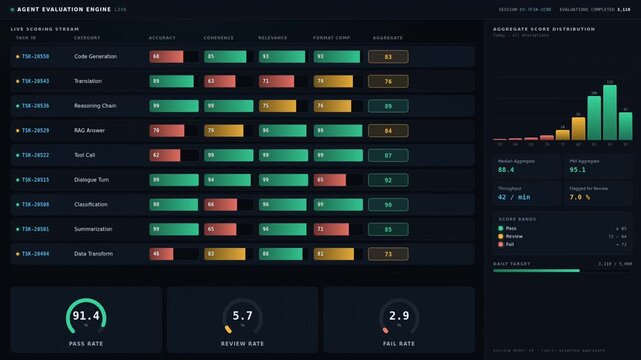Image resolution: width=641 pixels, height=360 pixels.
Task: Click Translation coherence bar showing 63
Action: [x=220, y=81]
